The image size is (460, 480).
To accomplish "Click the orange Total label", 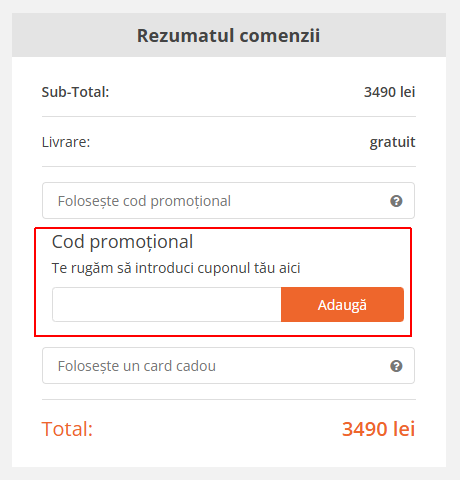I will point(67,429).
